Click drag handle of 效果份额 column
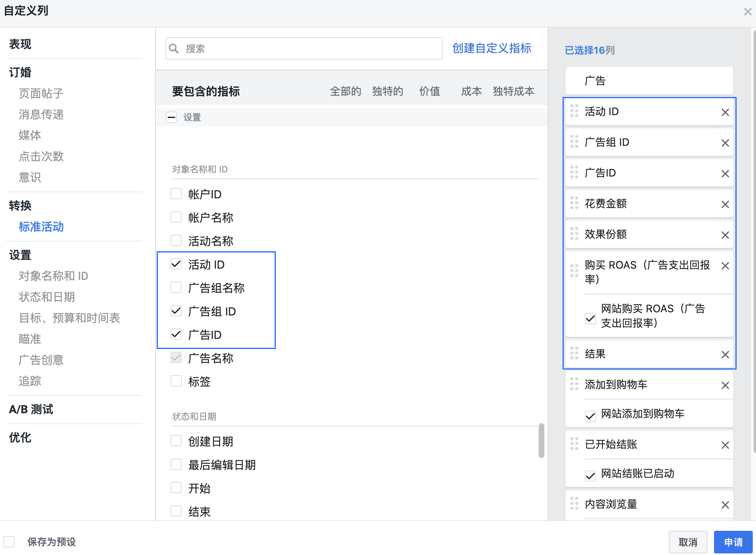This screenshot has width=756, height=555. pyautogui.click(x=574, y=234)
